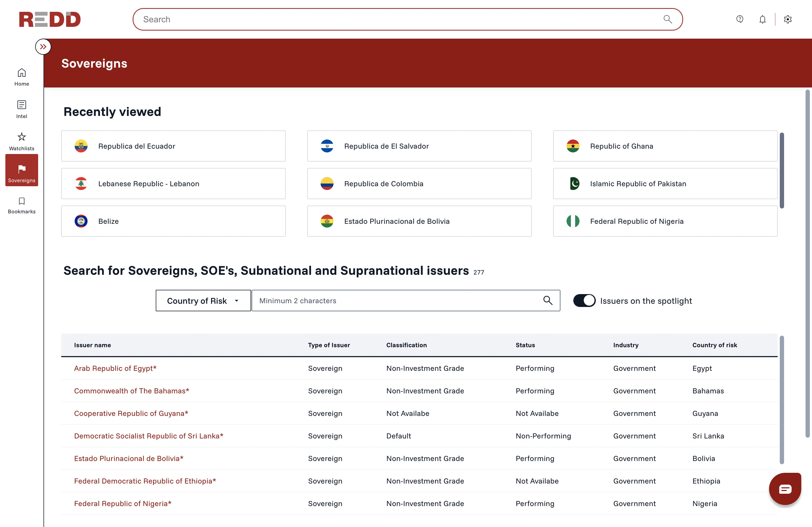Click the top search magnifier icon

pyautogui.click(x=667, y=19)
